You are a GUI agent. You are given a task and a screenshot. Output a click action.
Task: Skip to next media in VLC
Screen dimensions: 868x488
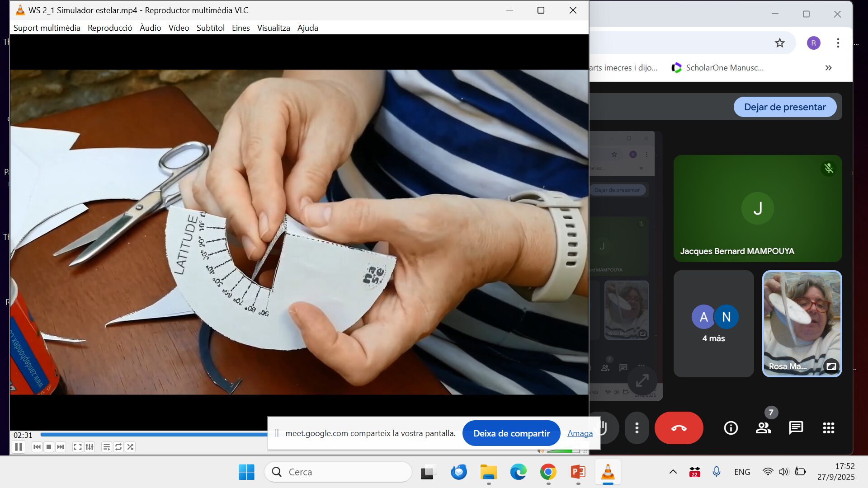click(61, 447)
